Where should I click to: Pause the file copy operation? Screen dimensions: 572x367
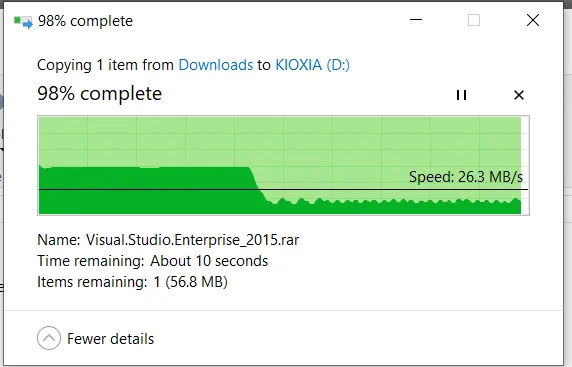pos(461,95)
